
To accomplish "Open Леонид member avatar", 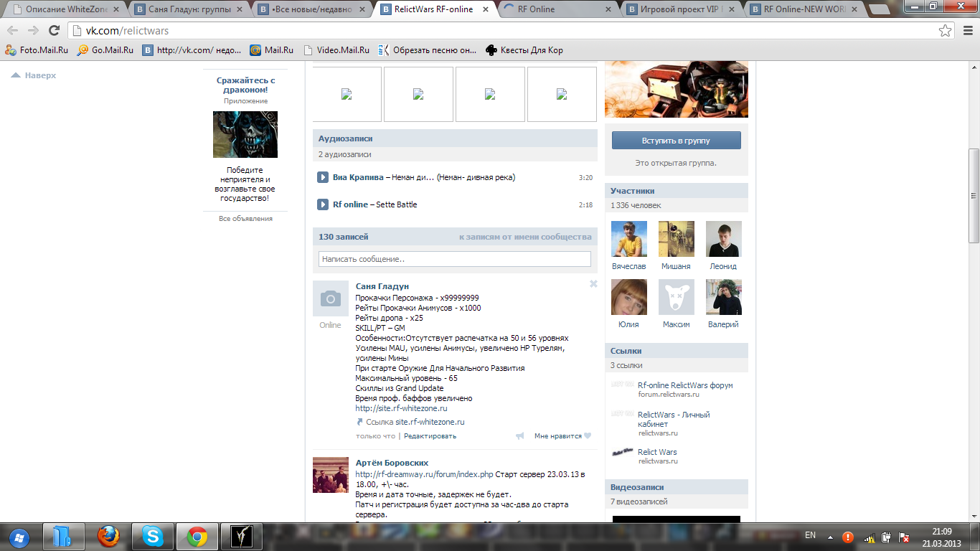I will [x=724, y=239].
